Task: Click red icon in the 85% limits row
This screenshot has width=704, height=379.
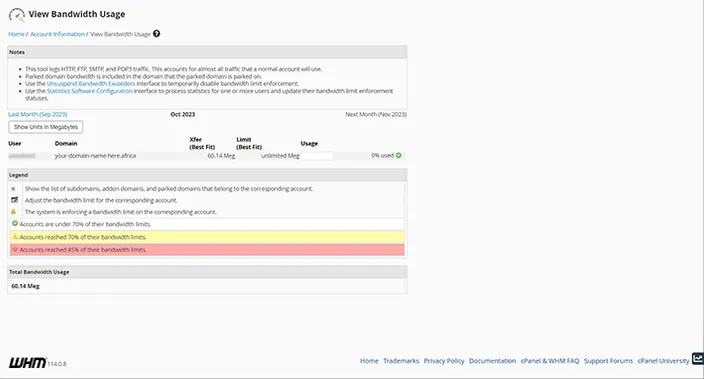Action: [x=15, y=249]
